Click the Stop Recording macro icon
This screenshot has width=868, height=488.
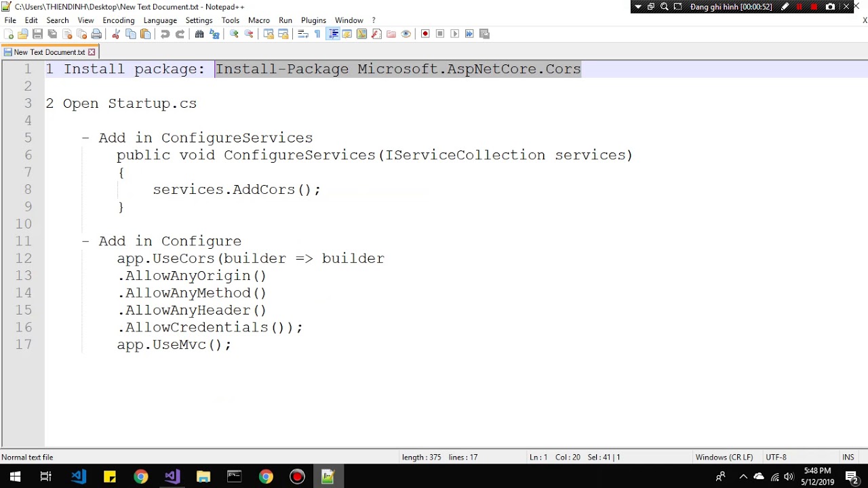[440, 34]
